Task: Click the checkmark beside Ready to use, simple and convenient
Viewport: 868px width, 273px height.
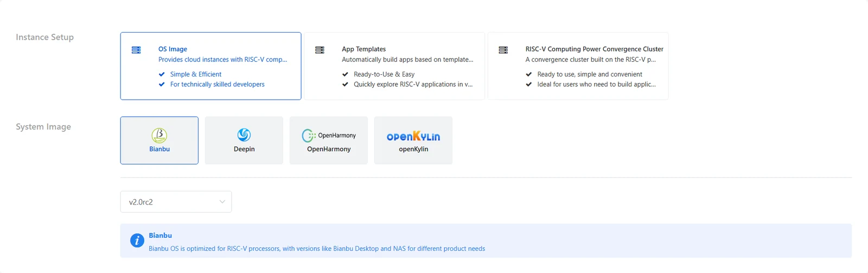Action: click(529, 74)
